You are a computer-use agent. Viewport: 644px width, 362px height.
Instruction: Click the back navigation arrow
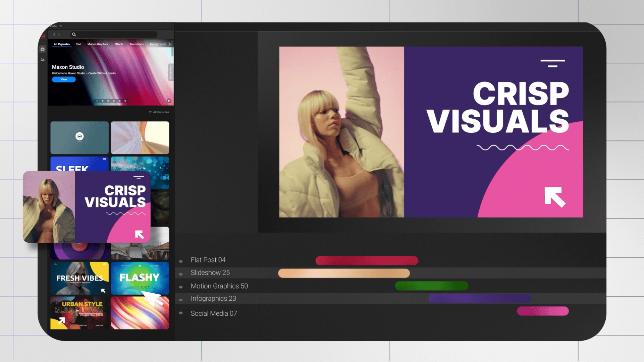coord(54,35)
